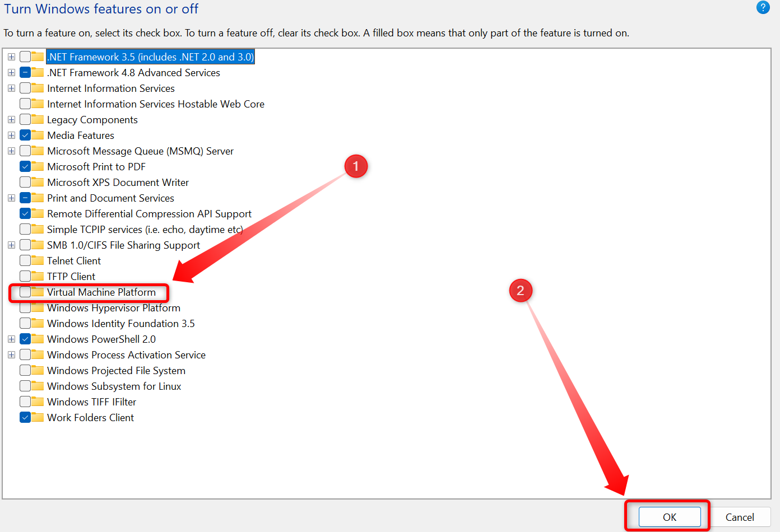Expand SMB 1.0/CIFS File Sharing Support
This screenshot has height=532, width=780.
point(11,245)
